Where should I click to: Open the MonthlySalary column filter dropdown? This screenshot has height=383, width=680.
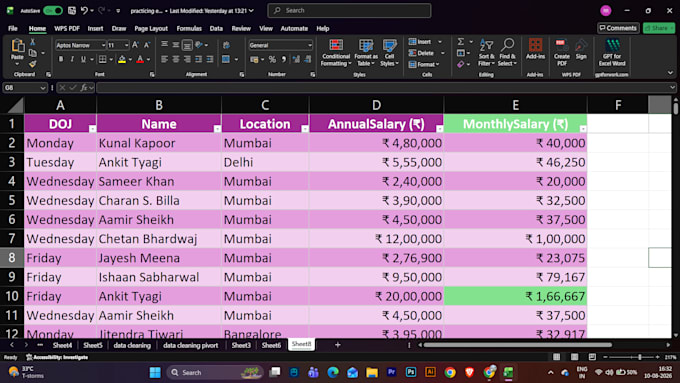point(583,128)
